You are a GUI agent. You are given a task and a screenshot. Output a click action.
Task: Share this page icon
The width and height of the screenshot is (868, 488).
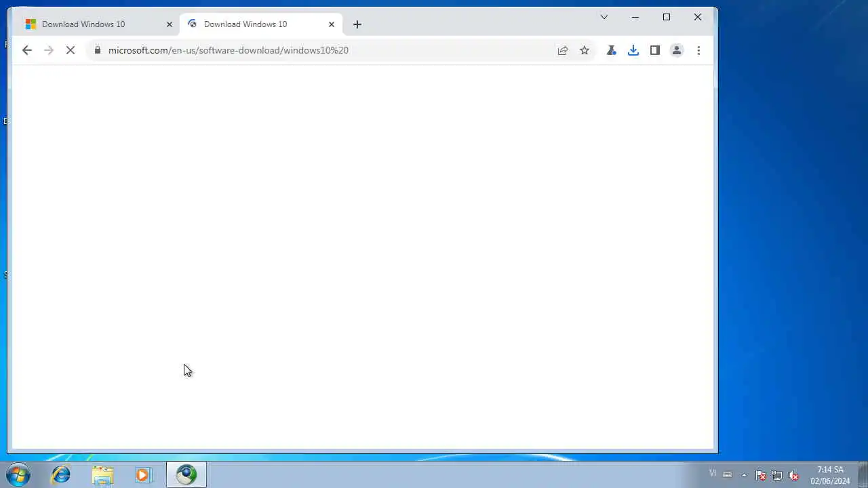(563, 50)
